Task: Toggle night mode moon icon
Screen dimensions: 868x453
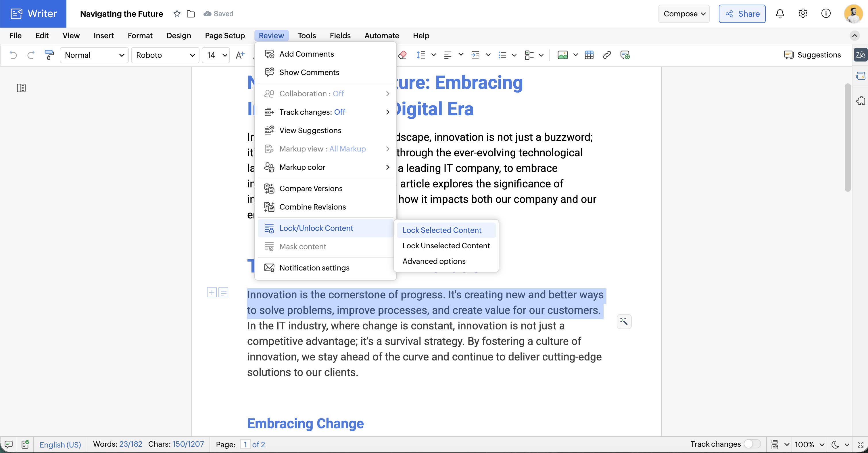Action: click(835, 444)
